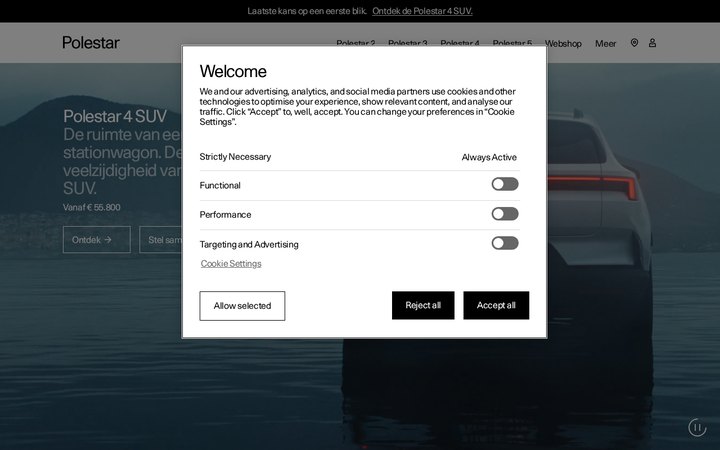
Task: Click 'Laatste kans op een eerste blik' text
Action: coord(307,11)
